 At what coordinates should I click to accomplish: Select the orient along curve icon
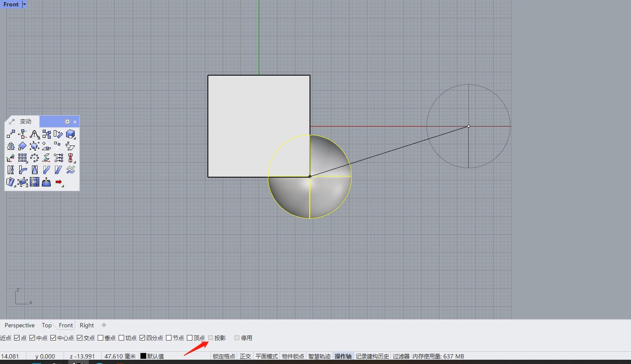click(58, 146)
